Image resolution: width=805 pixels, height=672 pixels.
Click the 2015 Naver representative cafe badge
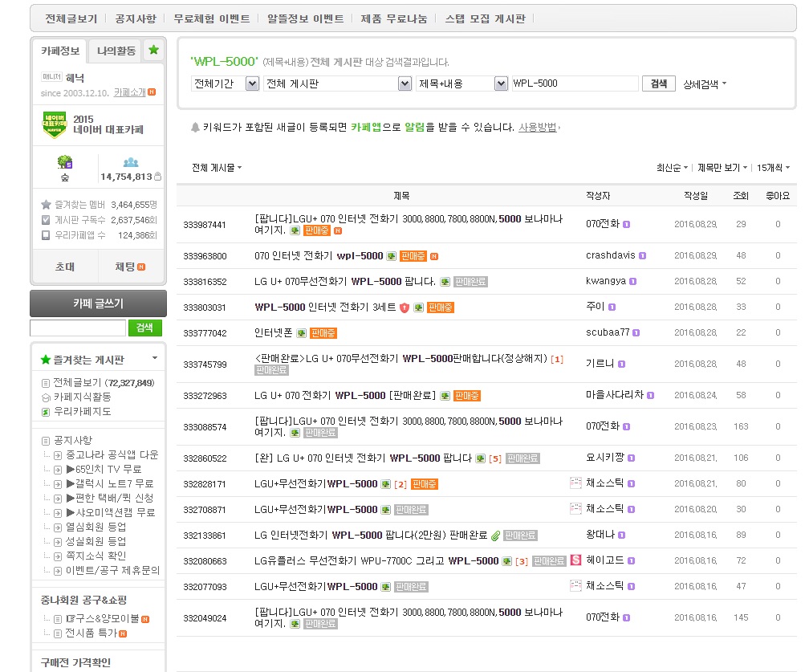[53, 124]
